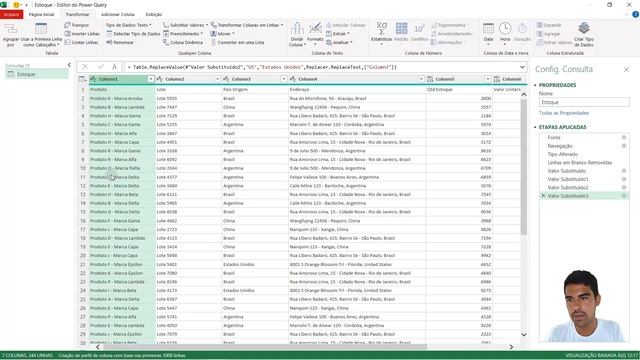Click the formula bar confirm checkmark
This screenshot has width=640, height=360.
pyautogui.click(x=100, y=67)
